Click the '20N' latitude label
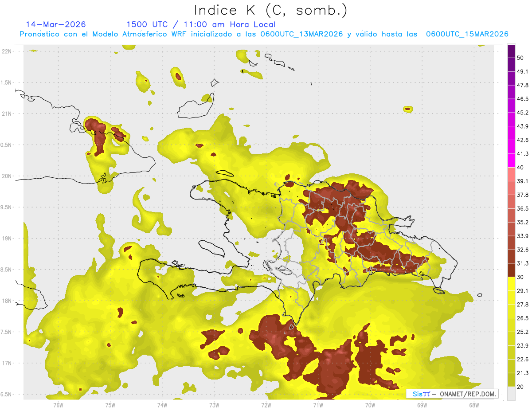Viewport: 532px width, 411px height. tap(6, 176)
